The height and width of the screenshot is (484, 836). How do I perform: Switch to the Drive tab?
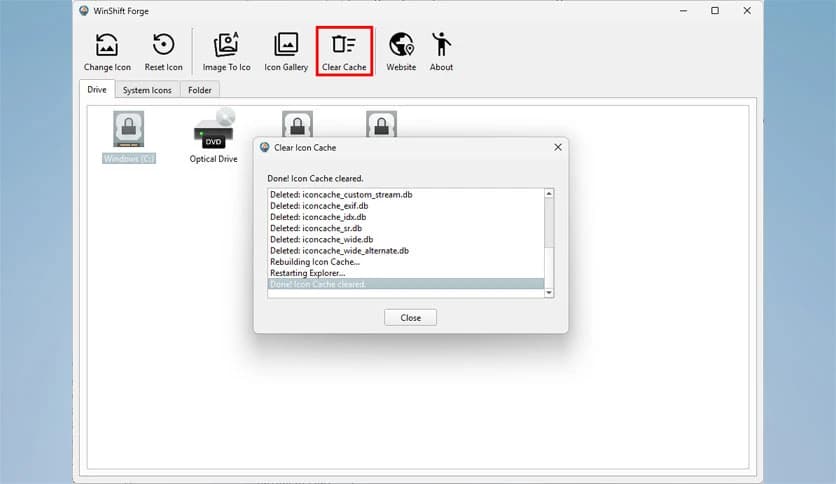click(x=97, y=90)
